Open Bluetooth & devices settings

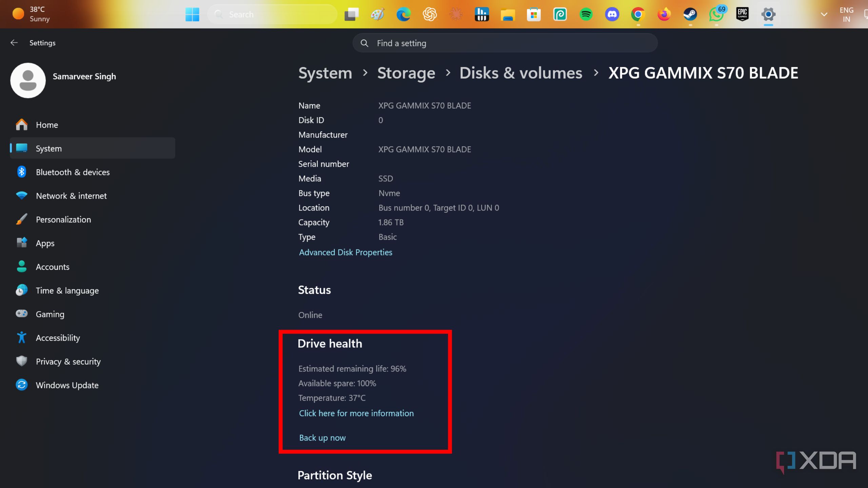click(92, 172)
